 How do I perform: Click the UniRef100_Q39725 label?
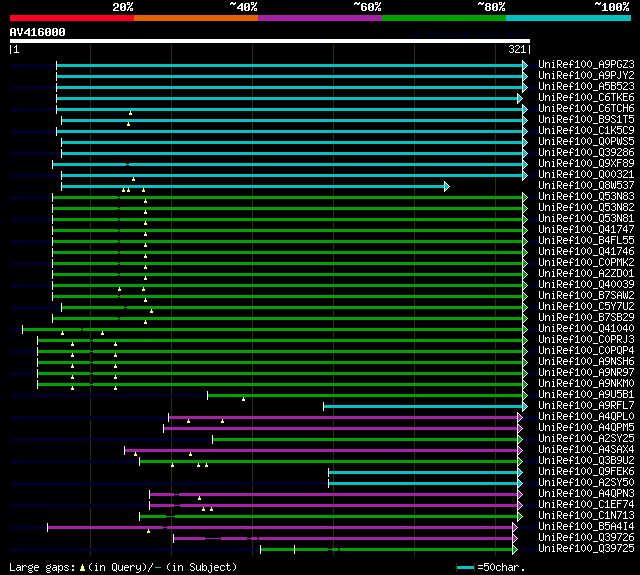point(586,549)
